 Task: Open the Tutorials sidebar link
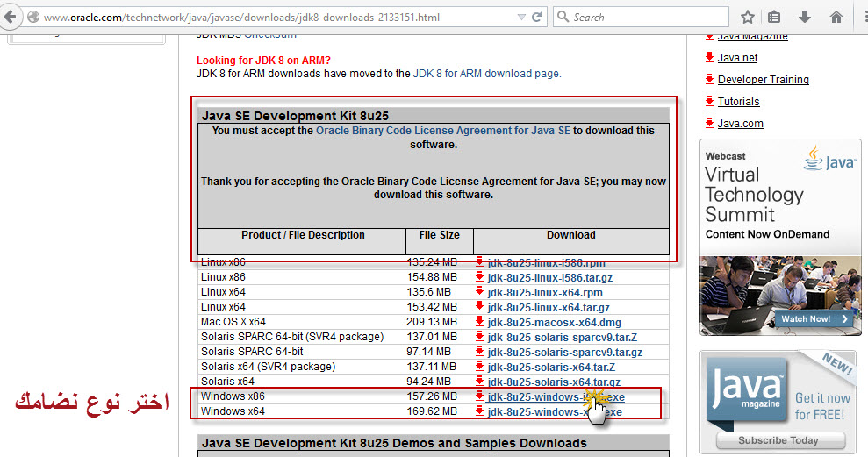738,102
